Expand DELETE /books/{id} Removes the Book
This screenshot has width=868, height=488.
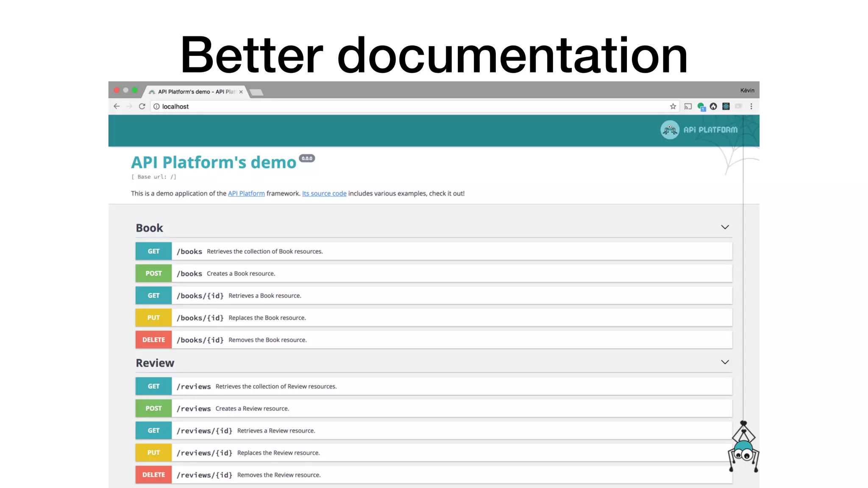(x=434, y=340)
